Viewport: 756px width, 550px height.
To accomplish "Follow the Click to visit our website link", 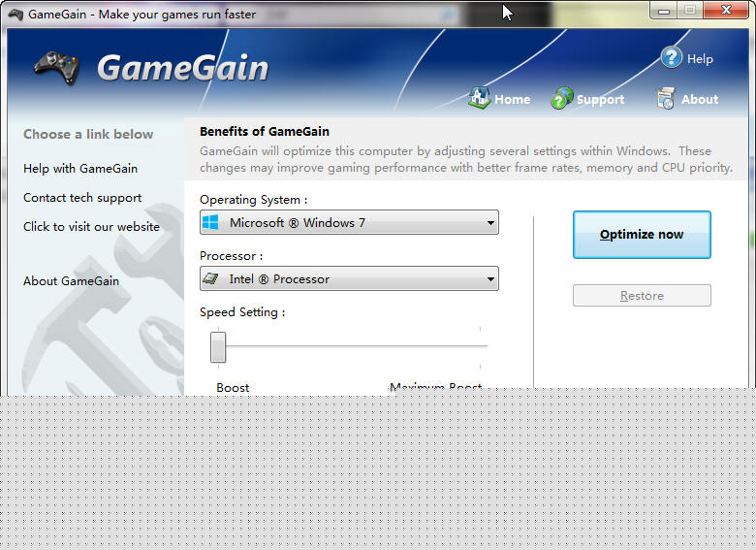I will [92, 227].
